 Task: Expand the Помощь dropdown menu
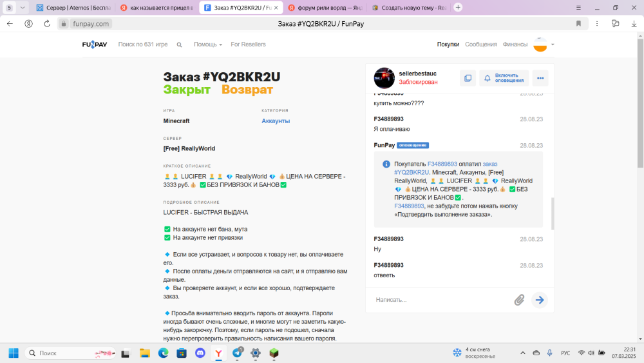pyautogui.click(x=208, y=44)
